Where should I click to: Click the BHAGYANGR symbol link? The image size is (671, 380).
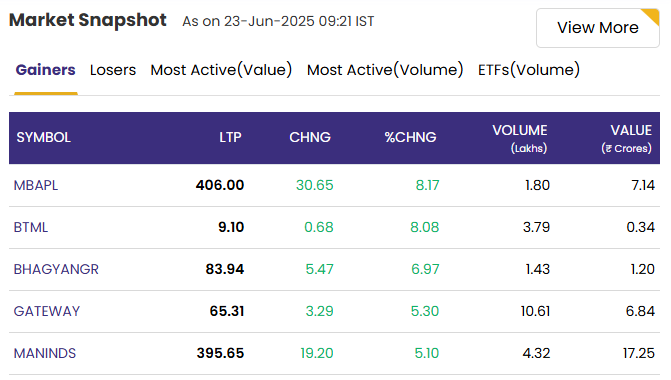56,269
